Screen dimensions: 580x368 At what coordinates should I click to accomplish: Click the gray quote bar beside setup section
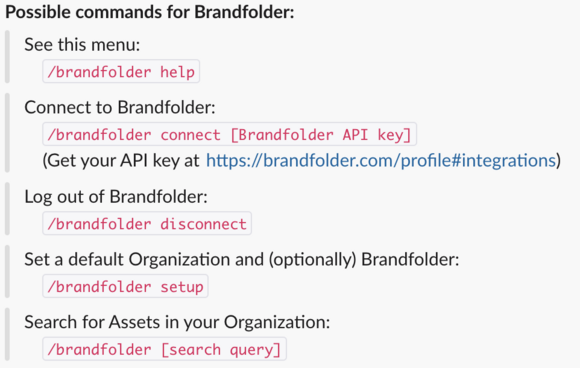(x=7, y=271)
